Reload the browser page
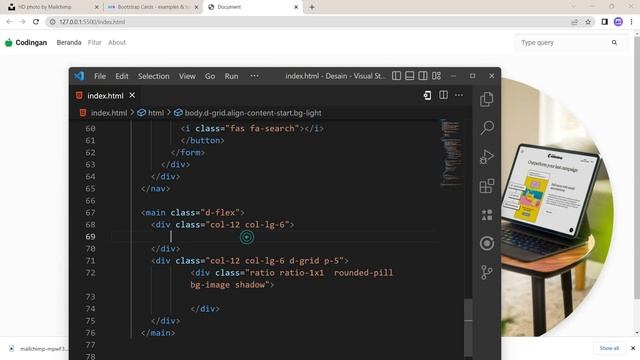 click(x=36, y=22)
